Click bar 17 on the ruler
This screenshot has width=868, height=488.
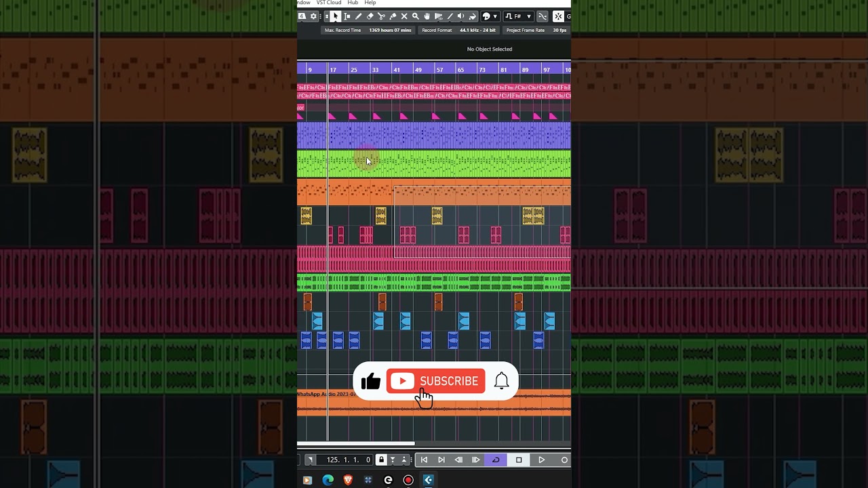tap(333, 70)
